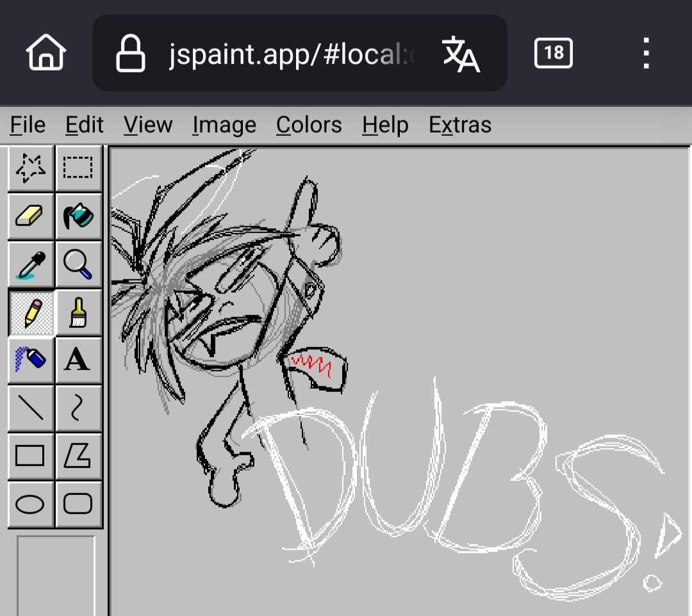This screenshot has width=692, height=616.
Task: Open the Image menu
Action: pyautogui.click(x=224, y=125)
